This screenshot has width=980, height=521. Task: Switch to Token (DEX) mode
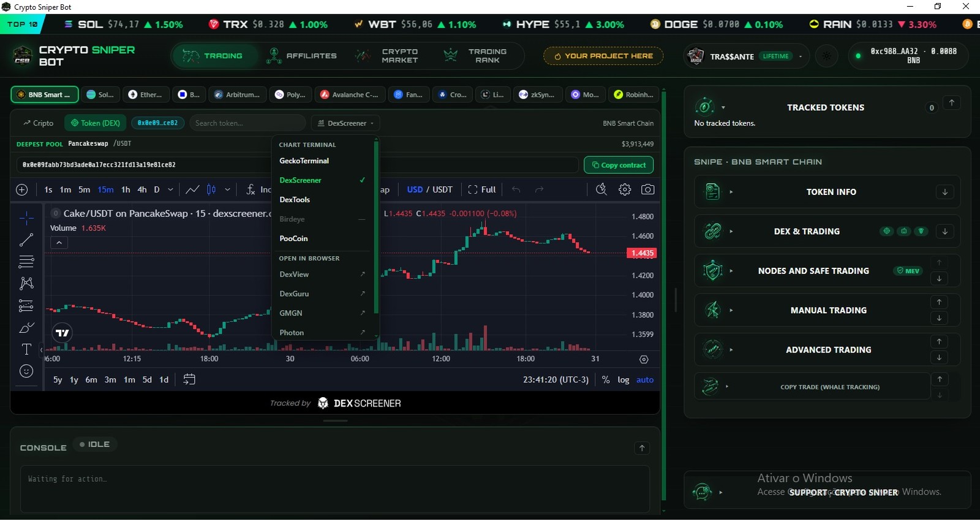(x=96, y=123)
